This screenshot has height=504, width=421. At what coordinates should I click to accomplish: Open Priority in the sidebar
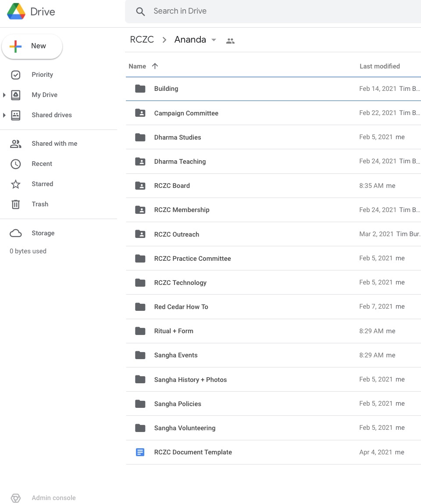[42, 75]
